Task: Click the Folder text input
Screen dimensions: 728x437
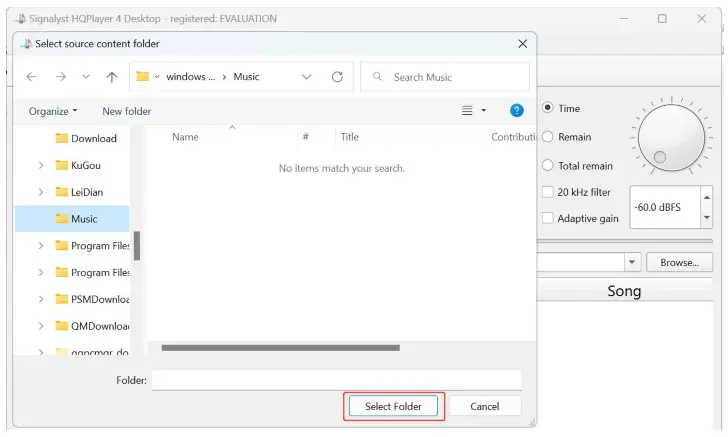Action: pyautogui.click(x=337, y=380)
